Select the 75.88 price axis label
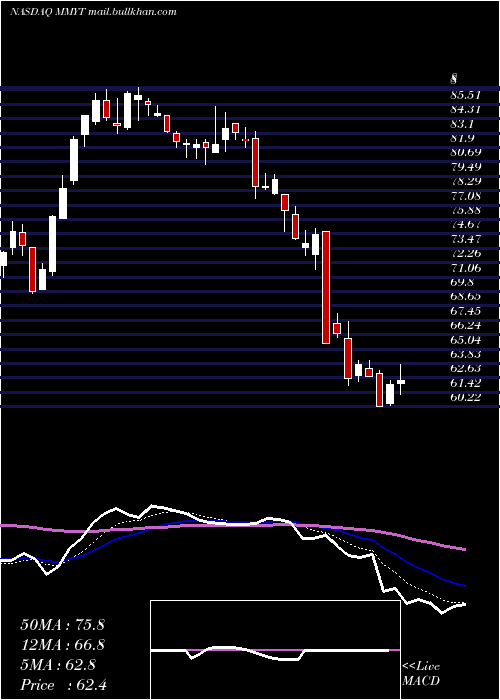This screenshot has height=700, width=500. click(x=466, y=210)
